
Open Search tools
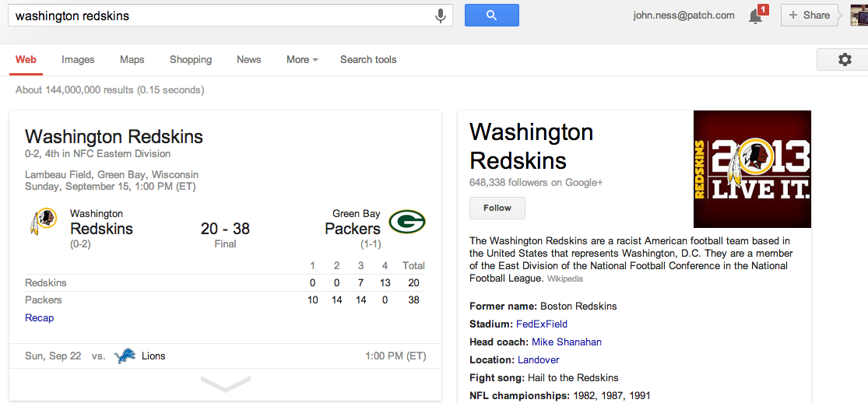[x=368, y=60]
